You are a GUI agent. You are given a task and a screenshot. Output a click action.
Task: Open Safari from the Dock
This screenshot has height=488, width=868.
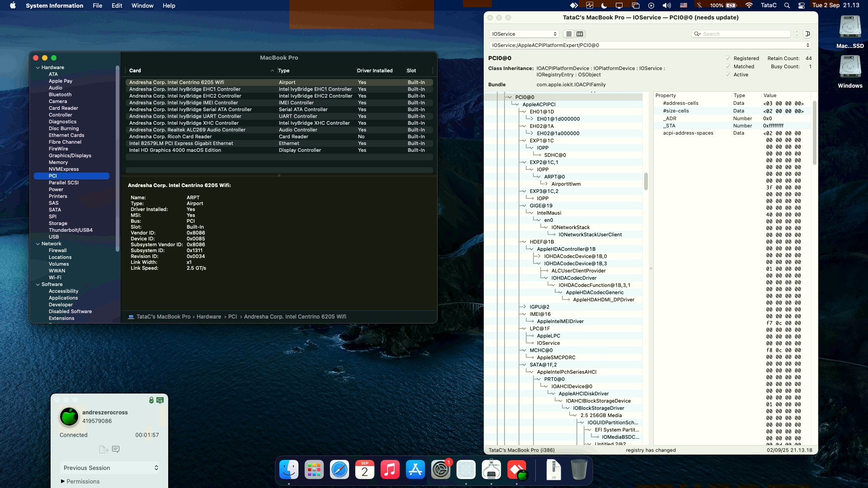(339, 470)
